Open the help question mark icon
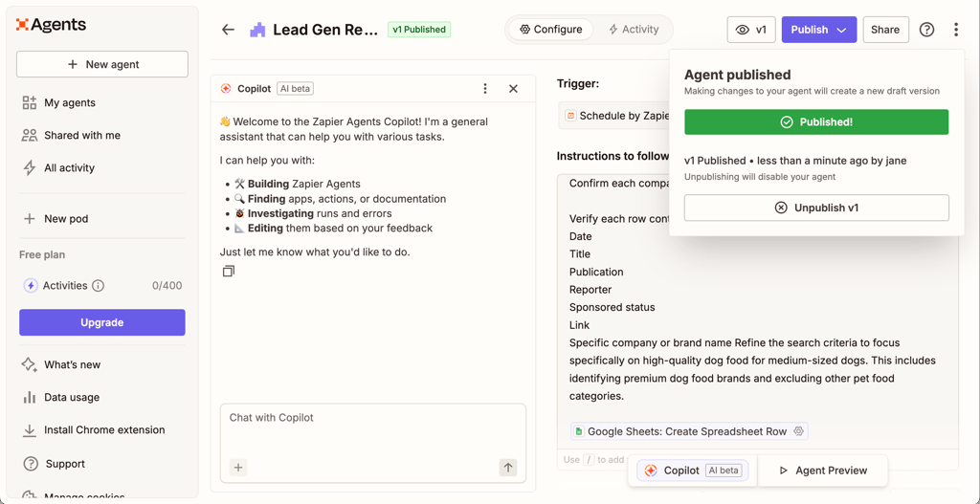Screen dimensions: 980x504 tap(926, 30)
